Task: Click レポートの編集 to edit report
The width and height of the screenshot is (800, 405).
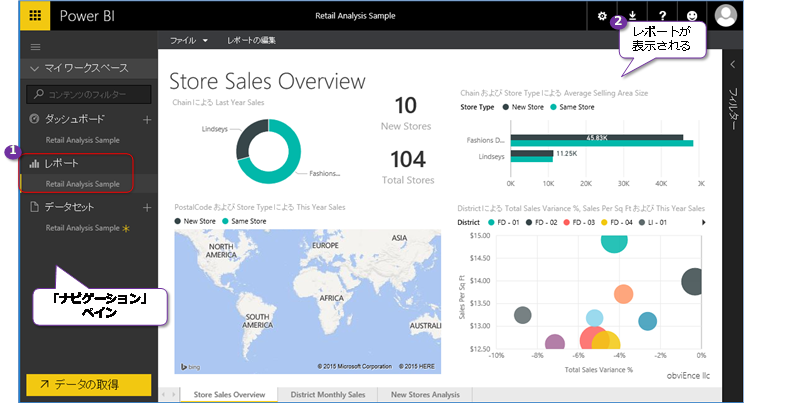Action: [x=251, y=40]
